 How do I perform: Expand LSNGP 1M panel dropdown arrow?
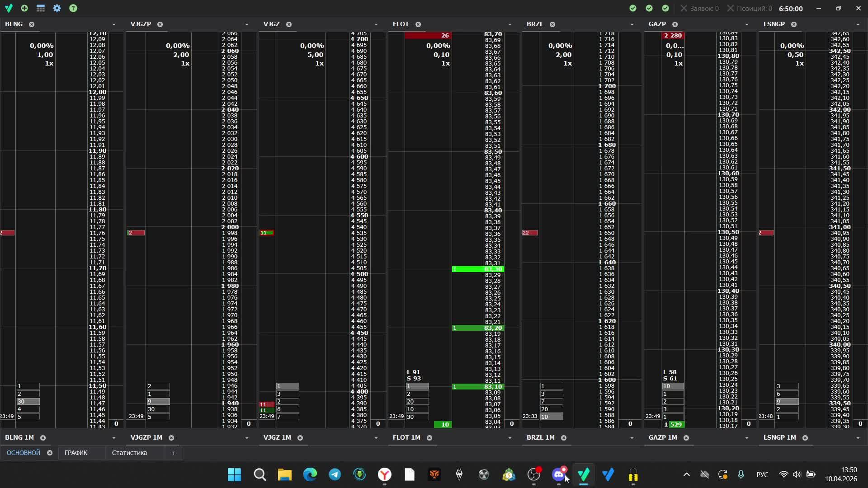pyautogui.click(x=858, y=438)
